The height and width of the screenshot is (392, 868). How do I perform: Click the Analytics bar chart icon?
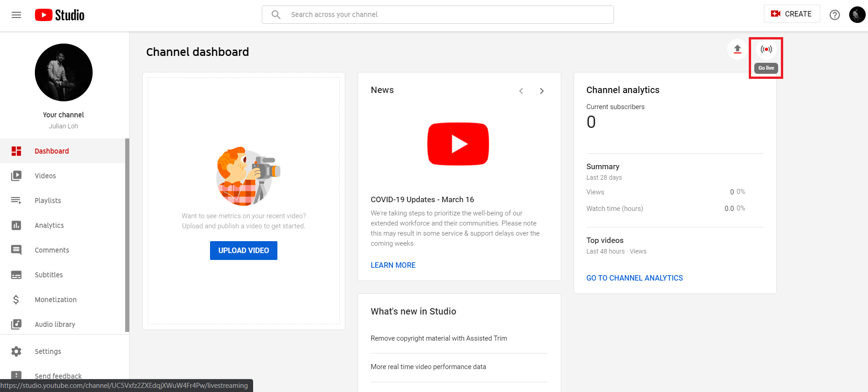click(x=17, y=225)
